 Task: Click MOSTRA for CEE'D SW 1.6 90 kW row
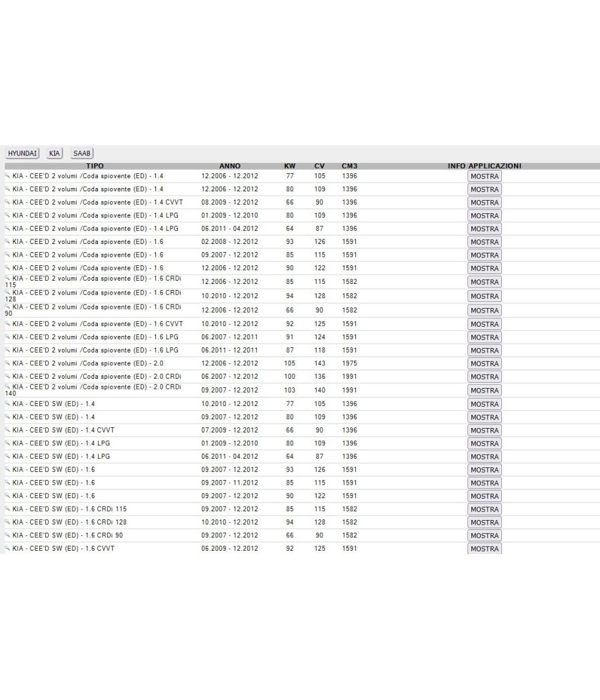point(485,496)
